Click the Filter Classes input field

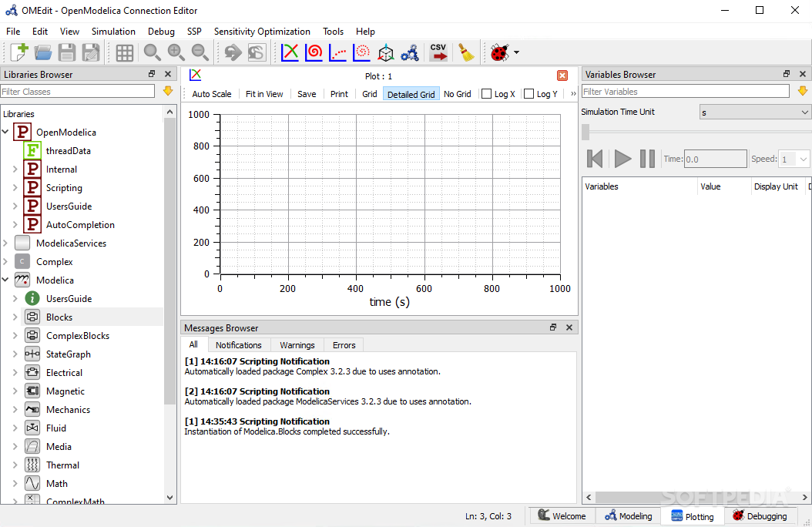tap(78, 92)
